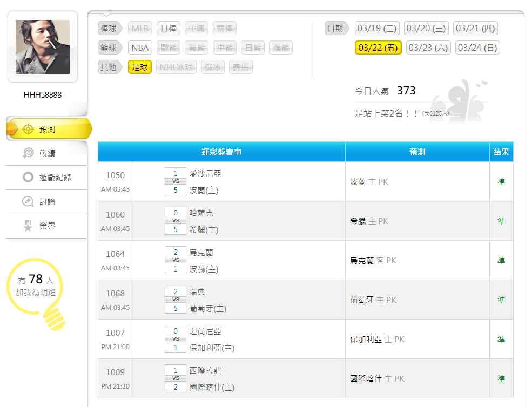Click prediction 葡萄牙 主 PK

[373, 300]
